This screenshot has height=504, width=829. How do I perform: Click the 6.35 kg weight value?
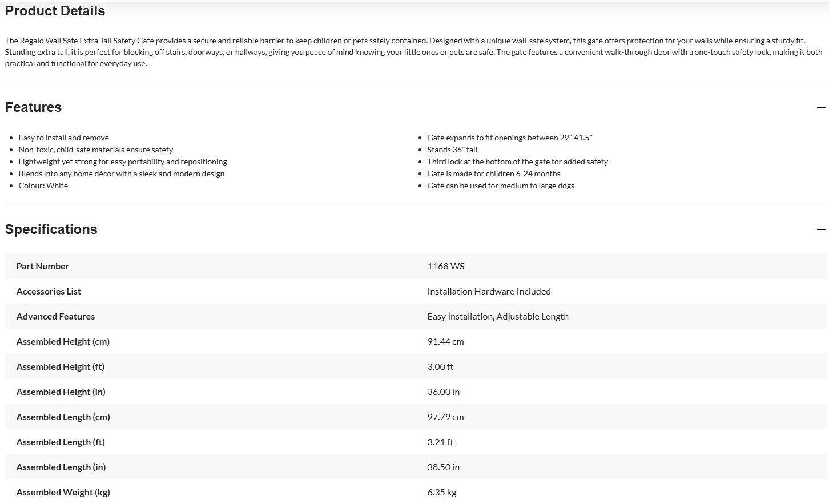(442, 492)
